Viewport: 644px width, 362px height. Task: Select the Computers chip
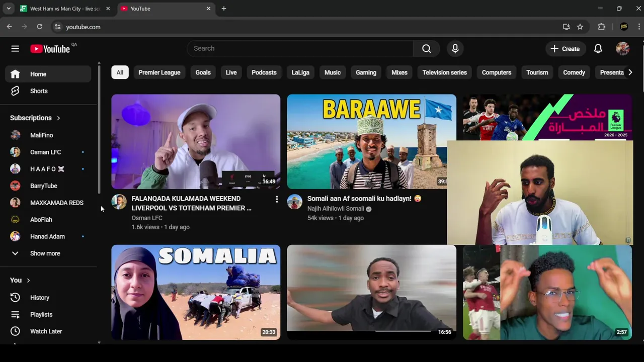497,72
